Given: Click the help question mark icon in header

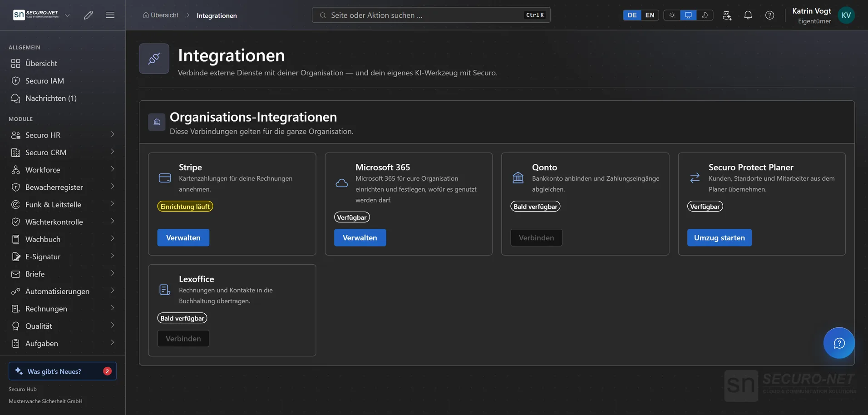Looking at the screenshot, I should point(769,15).
